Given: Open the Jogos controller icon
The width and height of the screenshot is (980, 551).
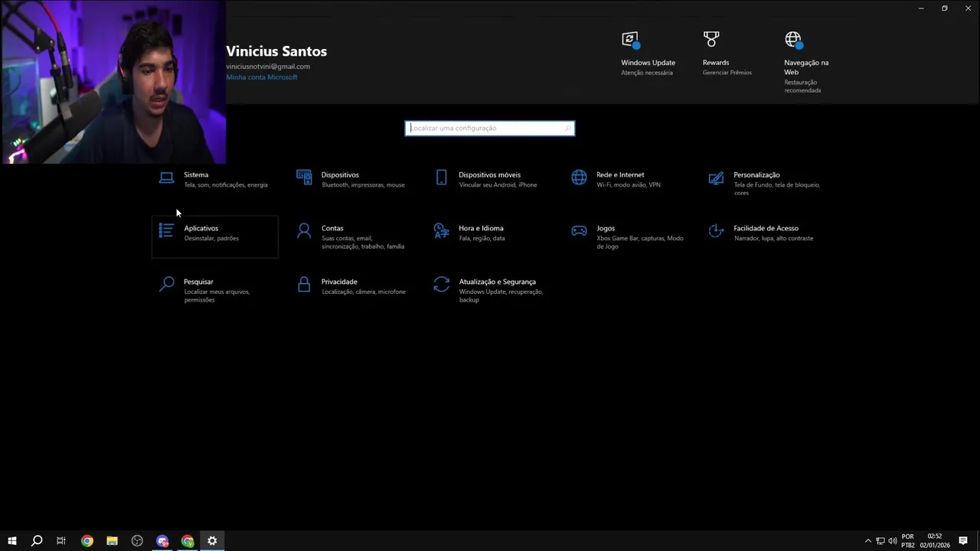Looking at the screenshot, I should coord(579,230).
